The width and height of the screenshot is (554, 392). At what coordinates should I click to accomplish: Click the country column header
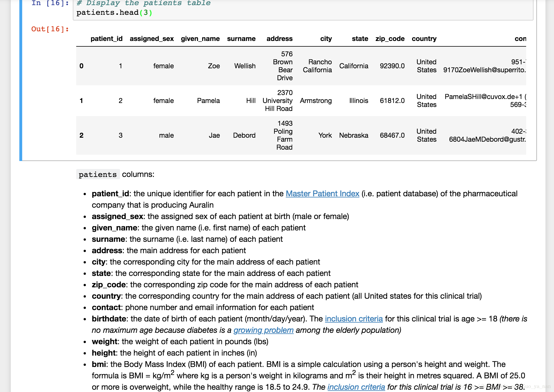424,39
